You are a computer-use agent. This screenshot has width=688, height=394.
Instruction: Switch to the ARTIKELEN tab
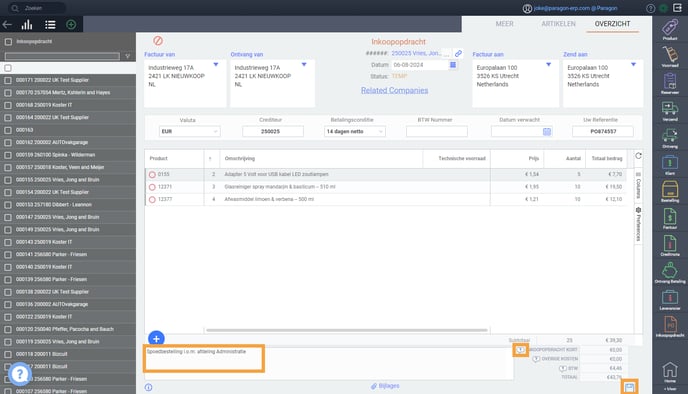[x=558, y=24]
